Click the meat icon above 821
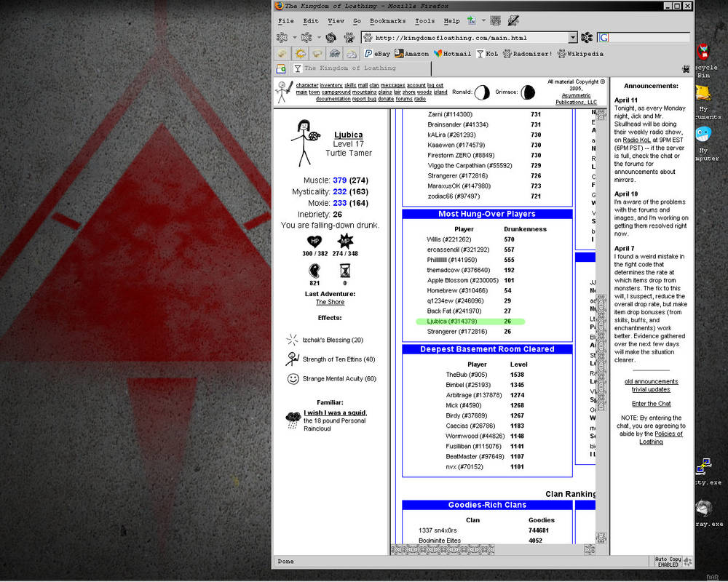The image size is (728, 582). (314, 271)
